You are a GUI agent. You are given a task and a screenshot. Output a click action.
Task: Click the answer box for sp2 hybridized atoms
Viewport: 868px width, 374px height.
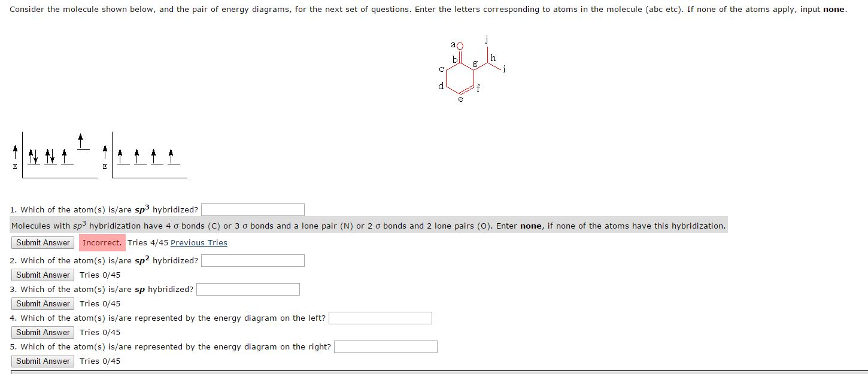tap(252, 260)
